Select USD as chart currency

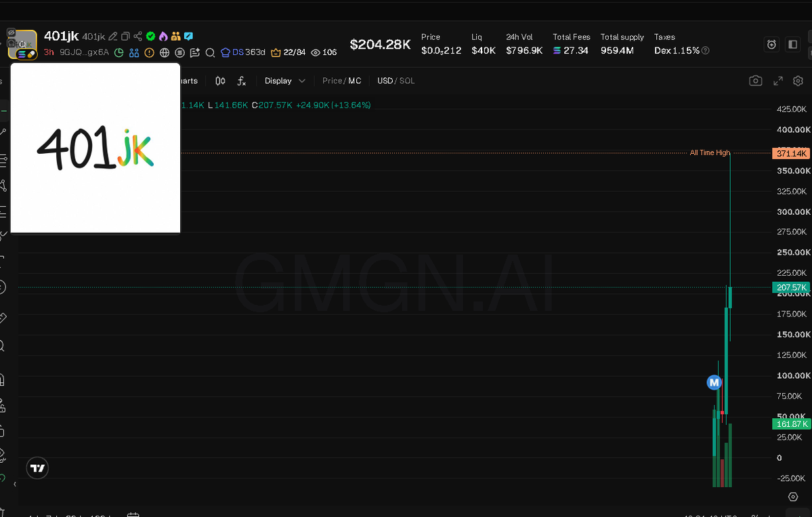(x=385, y=81)
